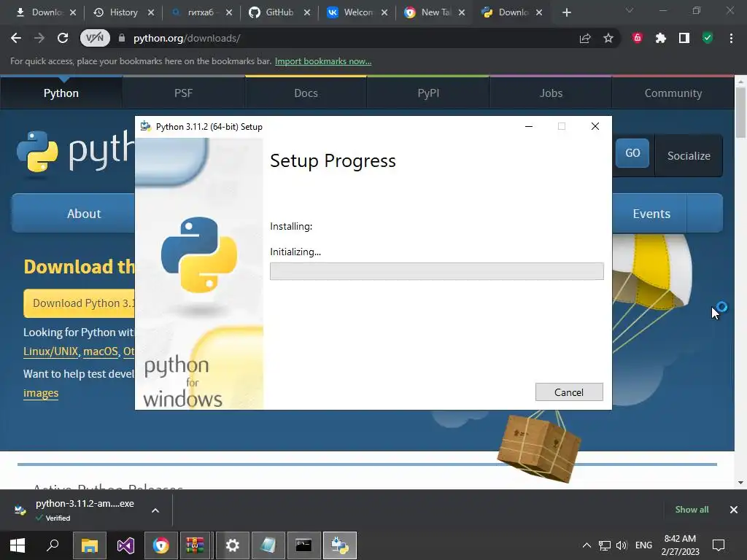Viewport: 747px width, 560px height.
Task: Switch to the гитхаб search tab
Action: (201, 12)
